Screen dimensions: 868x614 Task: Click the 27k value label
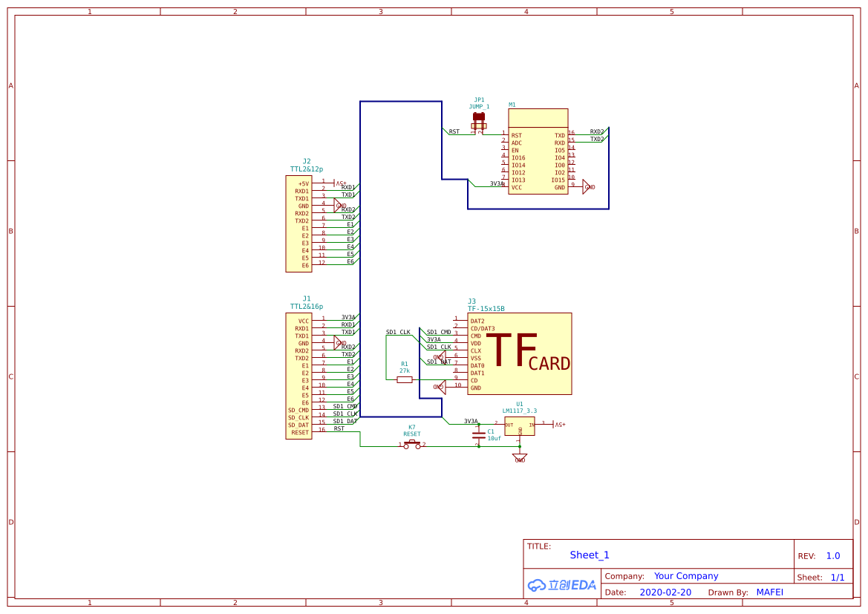(x=405, y=371)
